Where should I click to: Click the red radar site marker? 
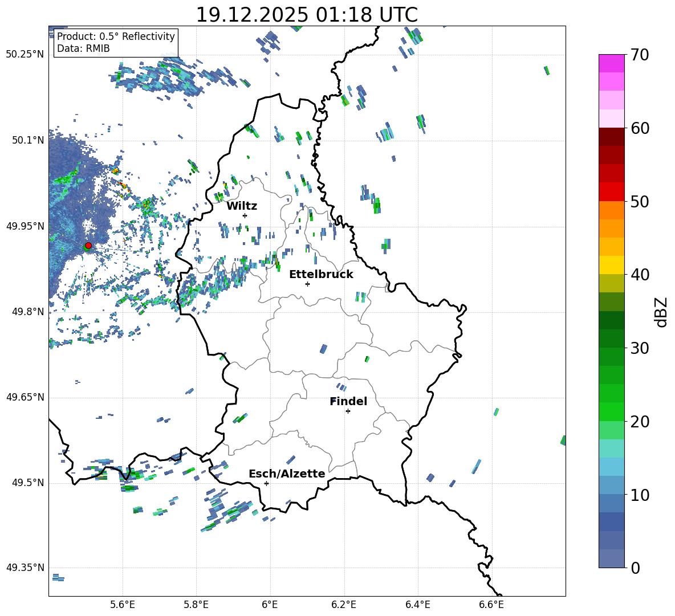(x=88, y=246)
